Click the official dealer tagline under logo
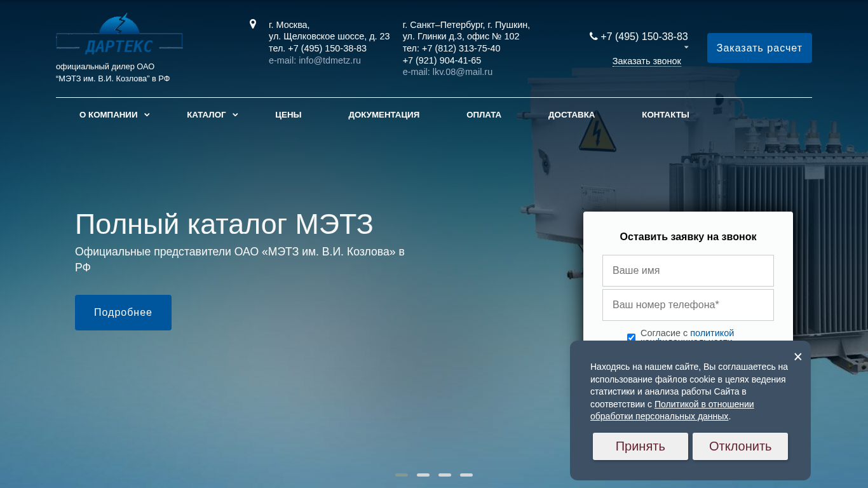This screenshot has width=868, height=488. click(x=113, y=72)
